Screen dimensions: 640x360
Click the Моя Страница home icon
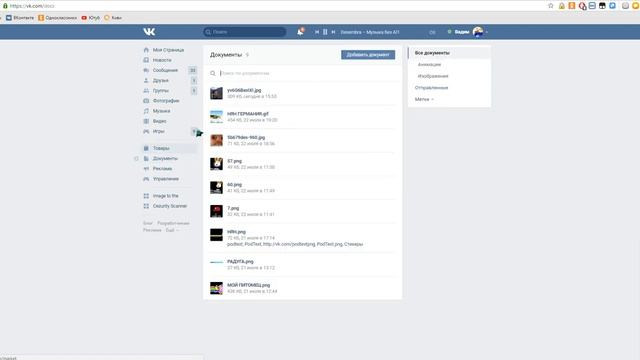[146, 50]
